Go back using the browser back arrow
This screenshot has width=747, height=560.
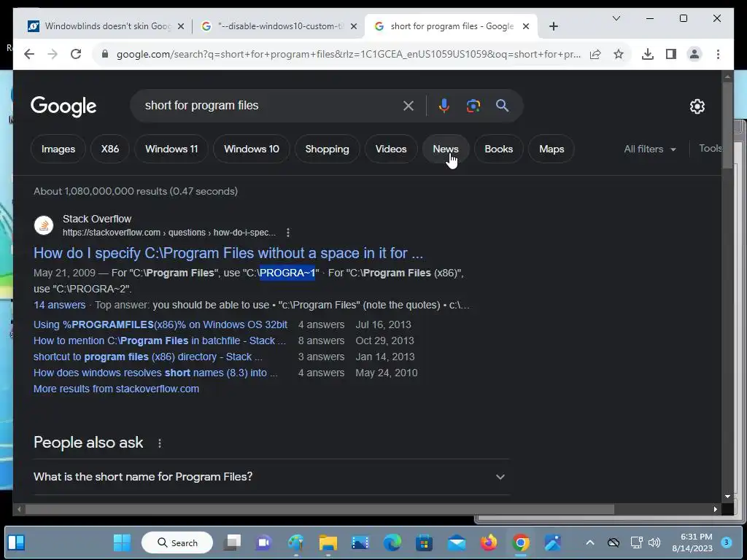click(29, 54)
